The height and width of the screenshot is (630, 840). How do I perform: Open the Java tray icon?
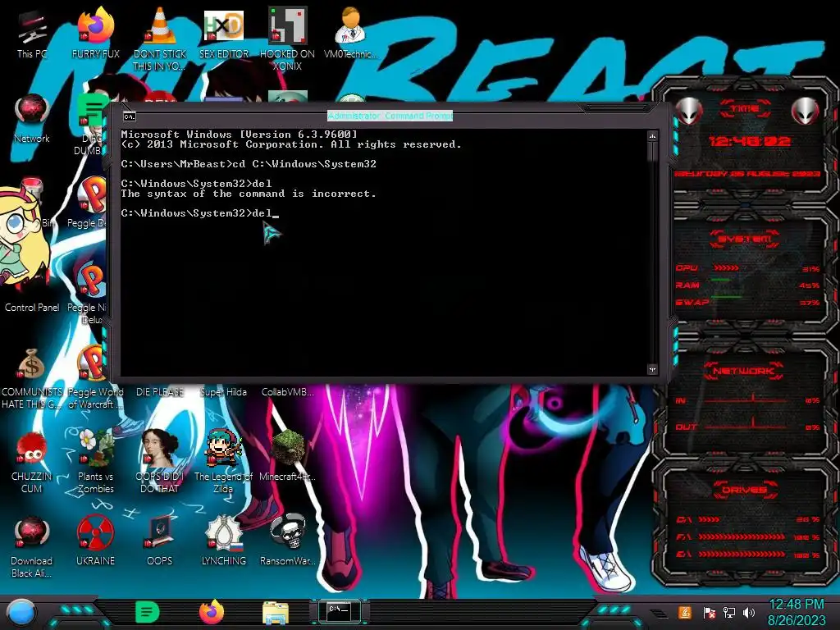[685, 612]
